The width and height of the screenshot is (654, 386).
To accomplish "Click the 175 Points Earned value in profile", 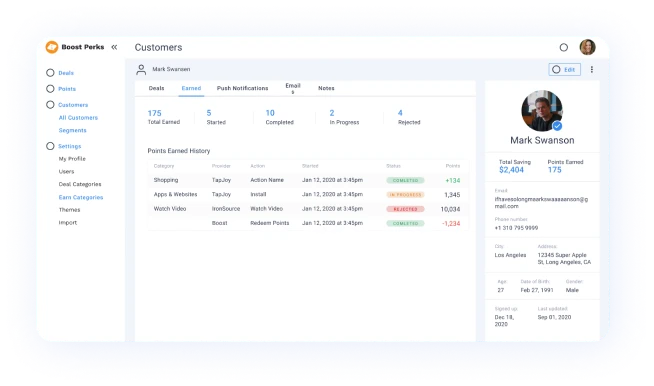I will (x=554, y=170).
